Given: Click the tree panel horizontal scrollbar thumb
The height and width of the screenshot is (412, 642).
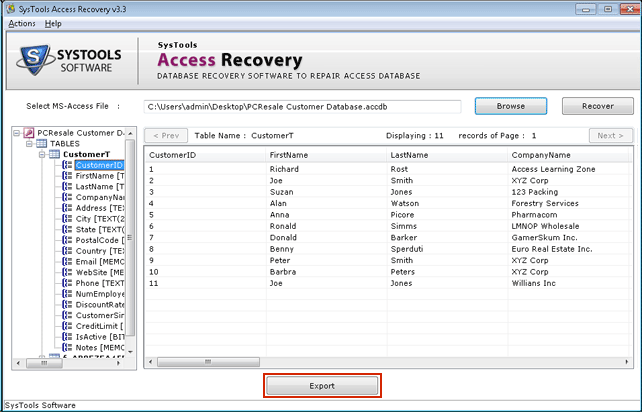Looking at the screenshot, I should [44, 363].
